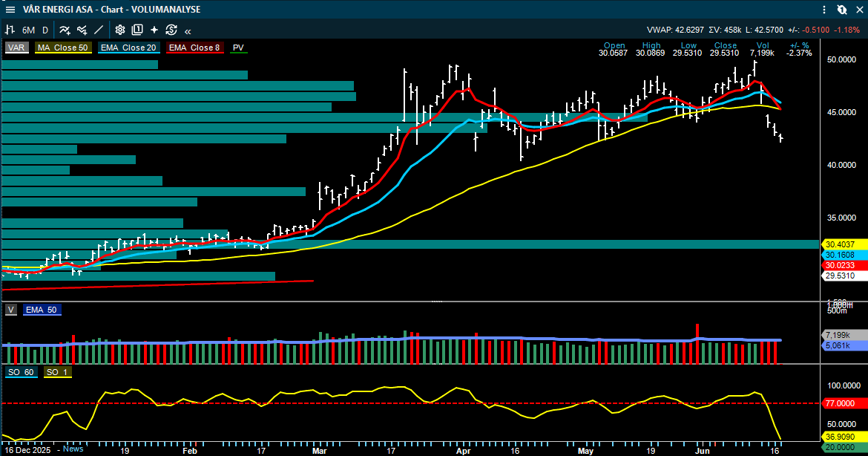Click the window title VÅR ENERGI ASA
The image size is (868, 456).
pyautogui.click(x=58, y=10)
